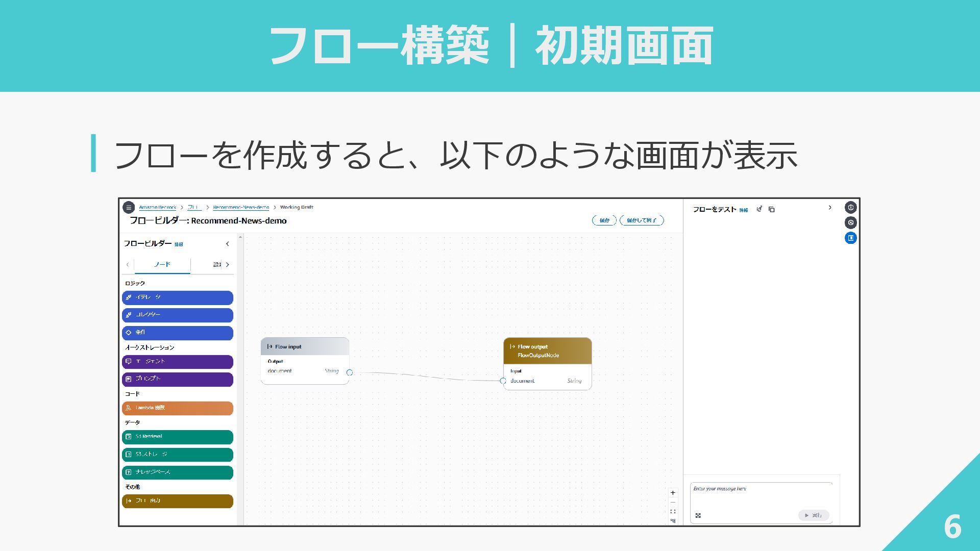Click the canvas zoom in plus icon
Image resolution: width=980 pixels, height=551 pixels.
click(x=673, y=493)
